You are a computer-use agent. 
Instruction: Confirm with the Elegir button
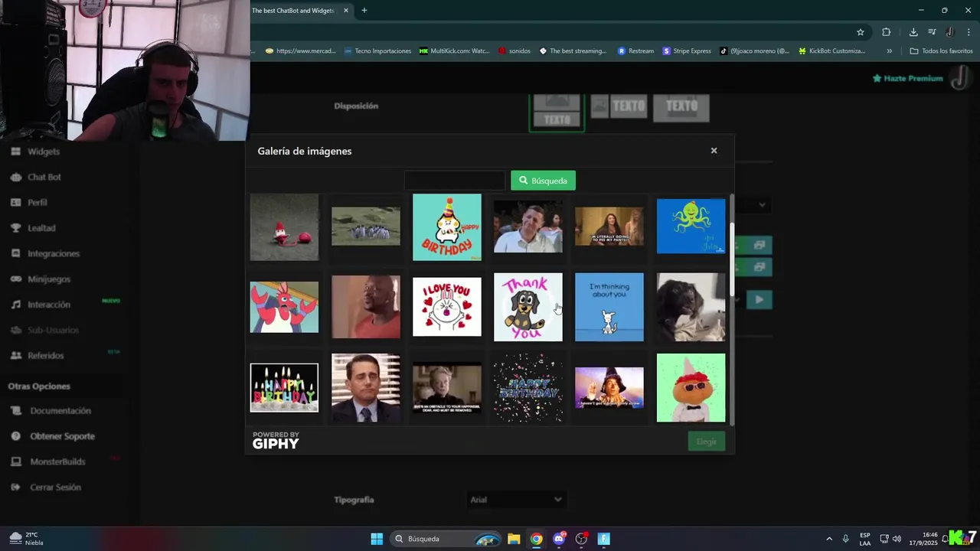click(x=706, y=442)
